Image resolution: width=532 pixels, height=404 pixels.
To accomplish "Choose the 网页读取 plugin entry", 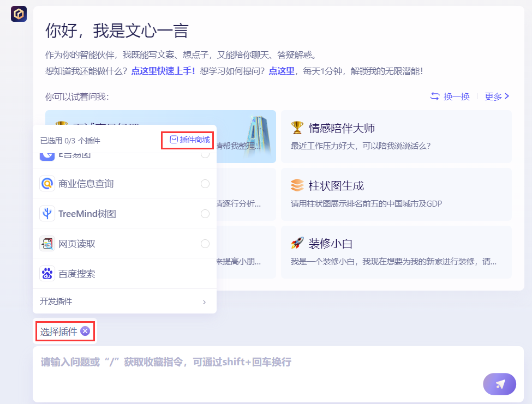I will [124, 244].
